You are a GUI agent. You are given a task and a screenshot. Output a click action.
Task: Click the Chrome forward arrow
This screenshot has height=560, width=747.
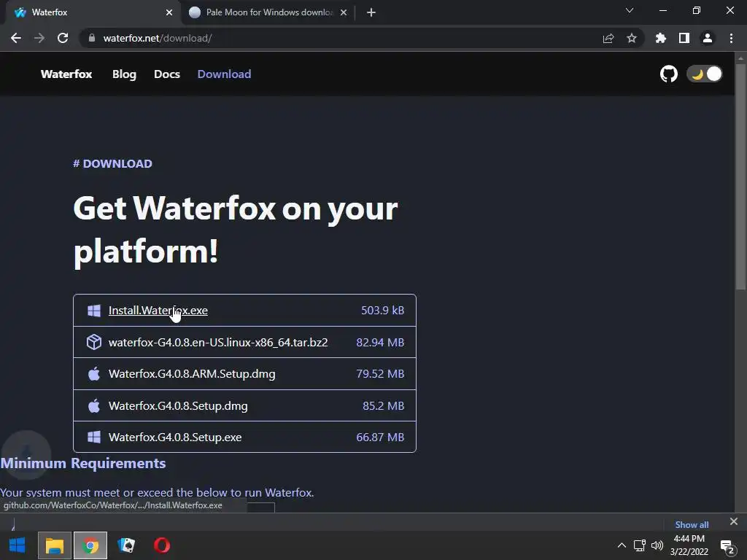(39, 38)
